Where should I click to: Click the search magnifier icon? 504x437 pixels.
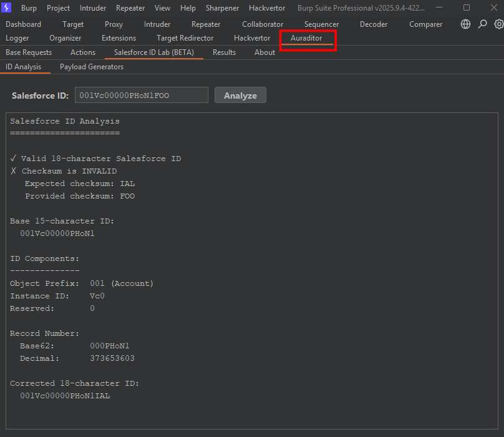coord(482,24)
